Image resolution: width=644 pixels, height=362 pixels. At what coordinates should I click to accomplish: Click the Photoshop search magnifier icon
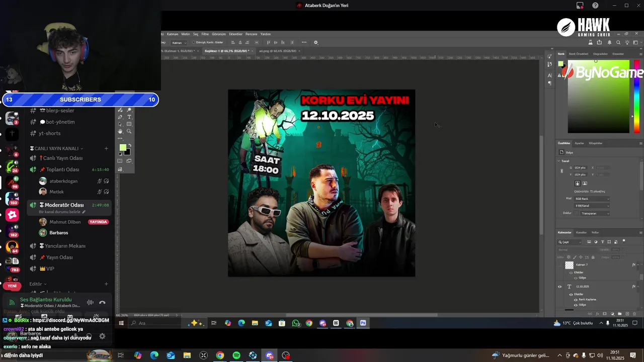[618, 42]
